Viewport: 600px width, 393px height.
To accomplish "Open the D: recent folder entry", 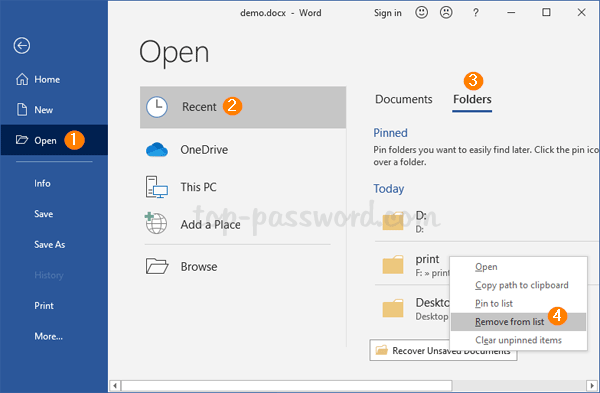I will pyautogui.click(x=486, y=222).
